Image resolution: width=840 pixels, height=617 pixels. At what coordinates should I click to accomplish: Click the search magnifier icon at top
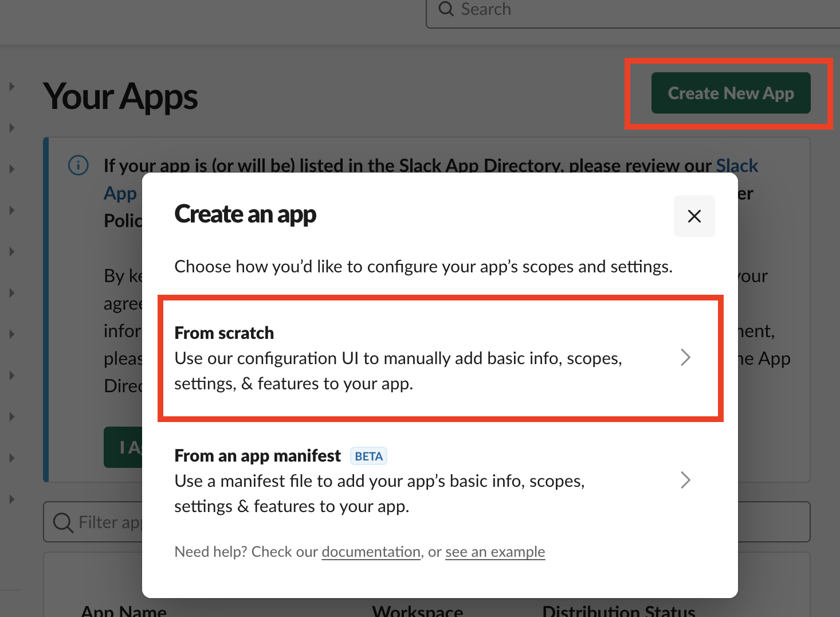[x=446, y=9]
